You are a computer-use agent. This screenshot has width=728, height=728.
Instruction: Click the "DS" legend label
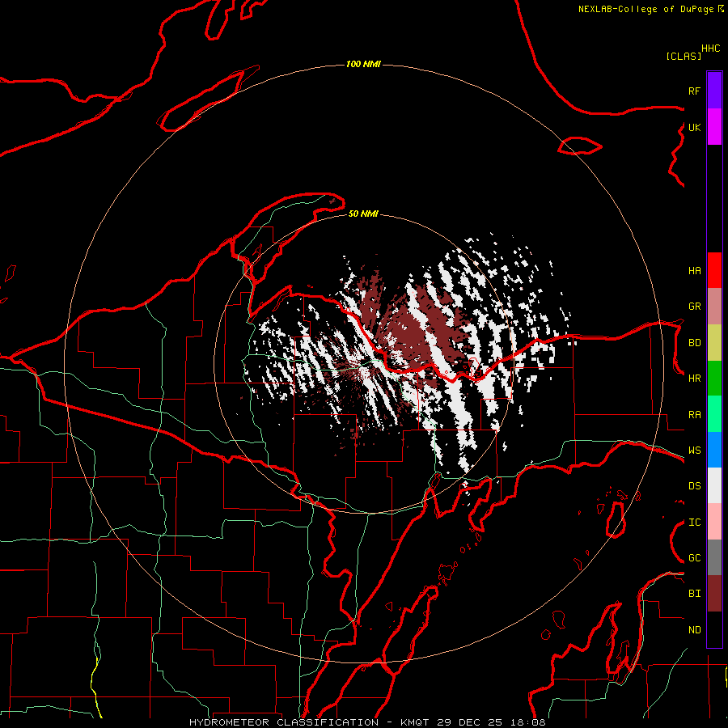coord(694,486)
